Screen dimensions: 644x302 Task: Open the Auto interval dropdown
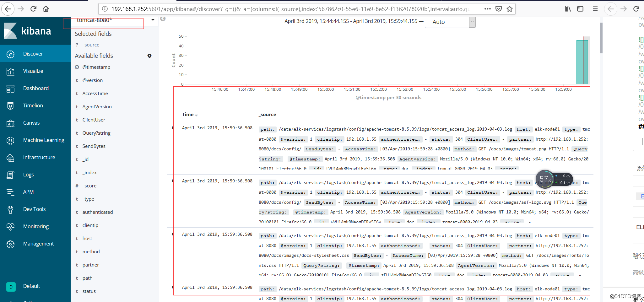[450, 22]
